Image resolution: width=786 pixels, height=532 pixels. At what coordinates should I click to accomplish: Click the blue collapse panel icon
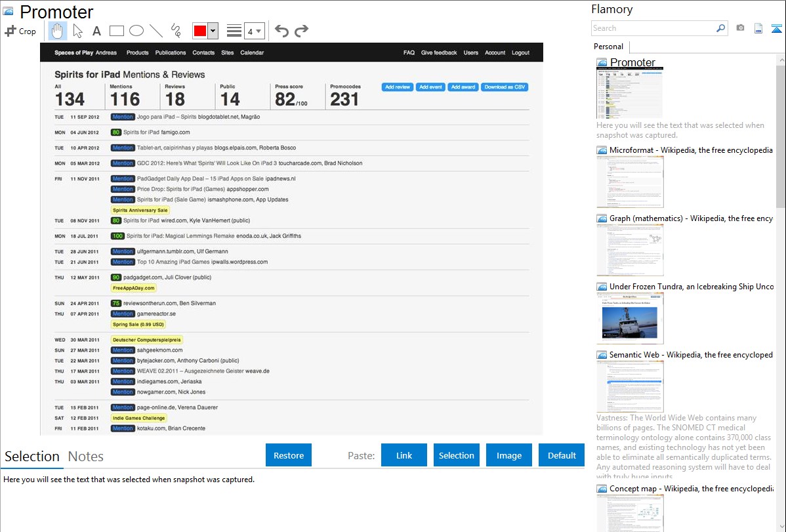click(776, 28)
